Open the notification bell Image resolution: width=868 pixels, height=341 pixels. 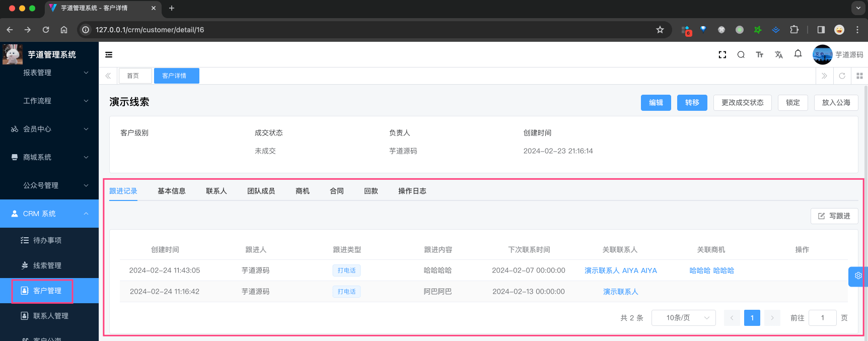point(798,54)
